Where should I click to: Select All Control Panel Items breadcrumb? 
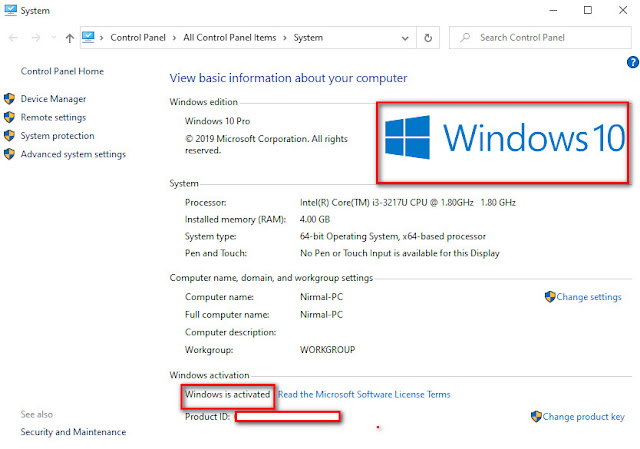(230, 38)
